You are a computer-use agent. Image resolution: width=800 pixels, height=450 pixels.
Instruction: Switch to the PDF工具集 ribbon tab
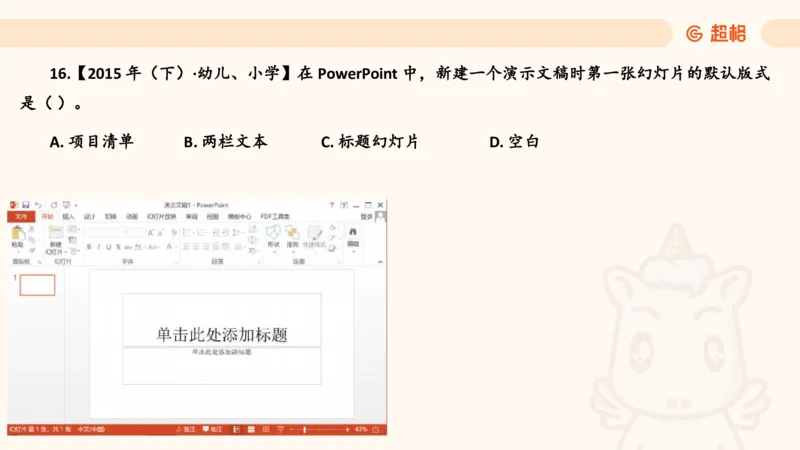(275, 217)
